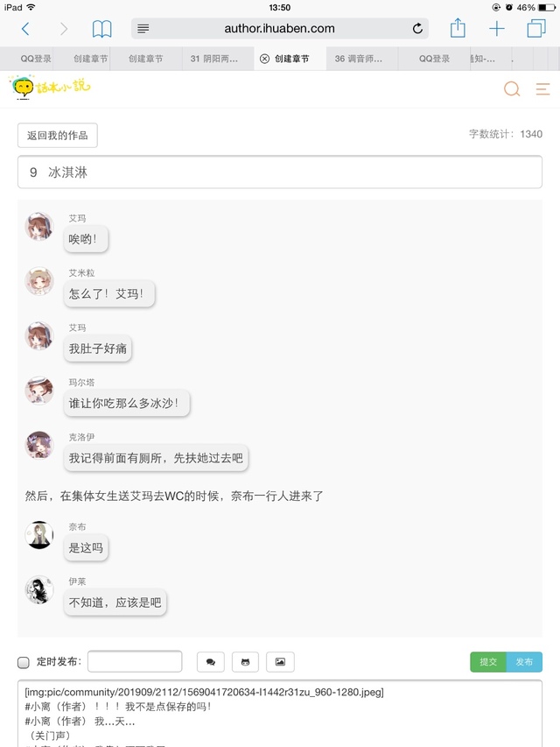Enable the 定时发布 checkbox
Image resolution: width=560 pixels, height=747 pixels.
(24, 662)
